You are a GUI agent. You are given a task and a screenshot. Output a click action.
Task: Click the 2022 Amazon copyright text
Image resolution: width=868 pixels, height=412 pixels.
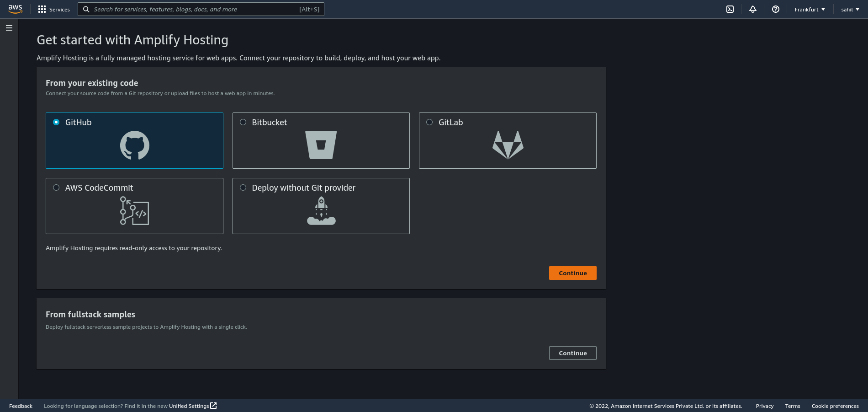coord(666,406)
